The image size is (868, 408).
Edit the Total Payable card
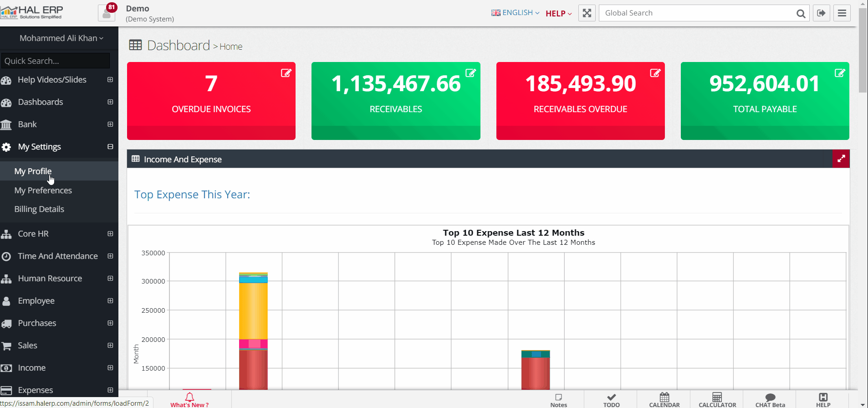(840, 73)
